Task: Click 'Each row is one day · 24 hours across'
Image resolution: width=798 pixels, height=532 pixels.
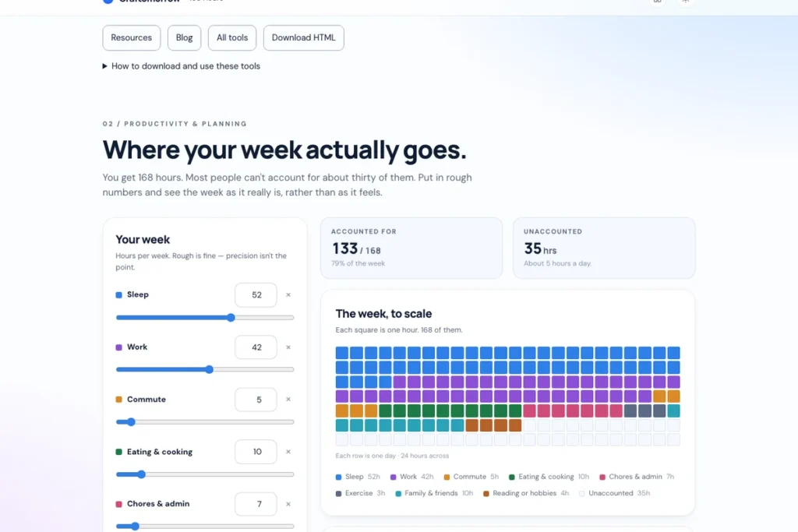Action: pos(392,456)
